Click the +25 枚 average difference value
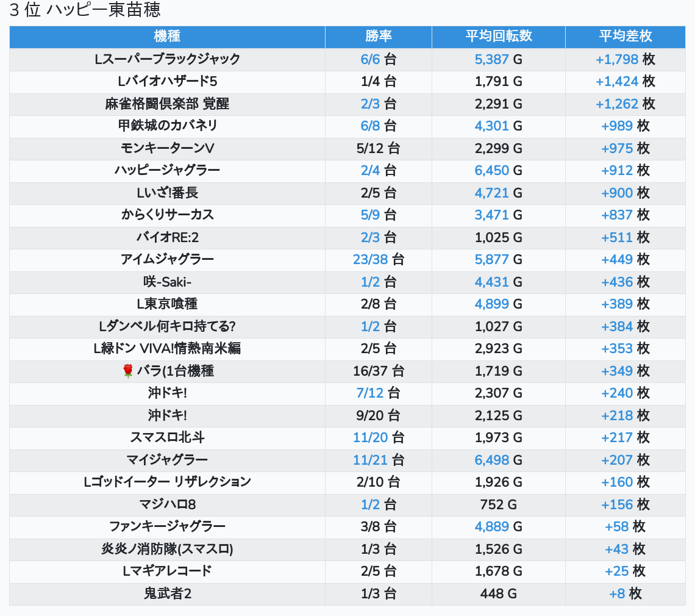Screen dimensions: 695x616 click(x=625, y=571)
